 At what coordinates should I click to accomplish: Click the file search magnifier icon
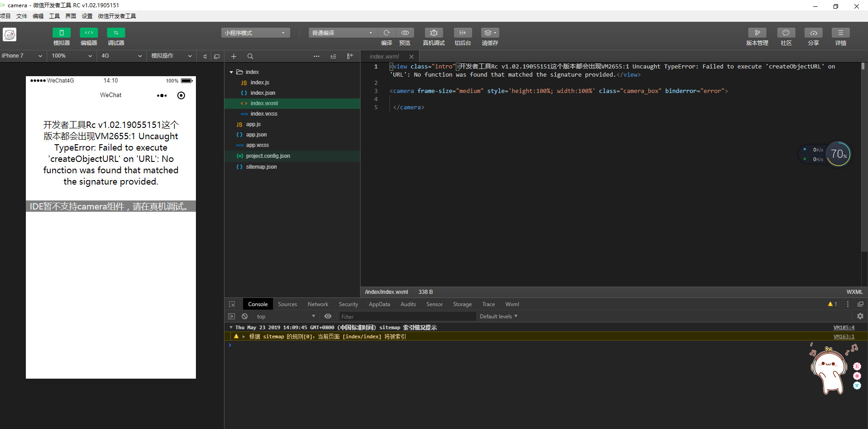tap(250, 56)
